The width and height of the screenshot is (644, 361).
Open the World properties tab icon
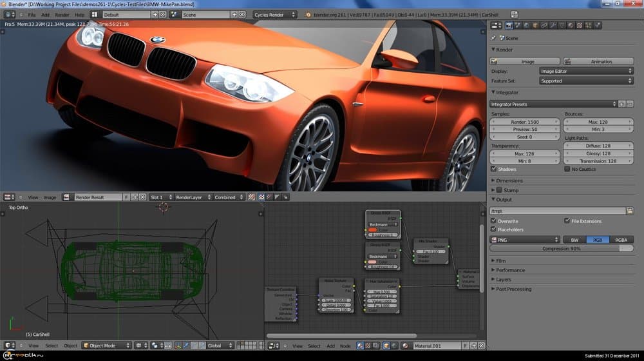click(526, 25)
